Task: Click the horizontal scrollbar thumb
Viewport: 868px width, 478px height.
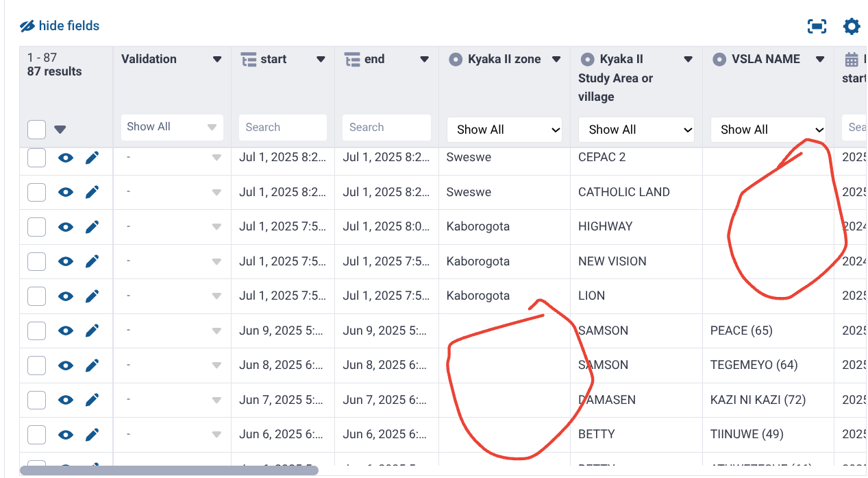Action: 169,470
